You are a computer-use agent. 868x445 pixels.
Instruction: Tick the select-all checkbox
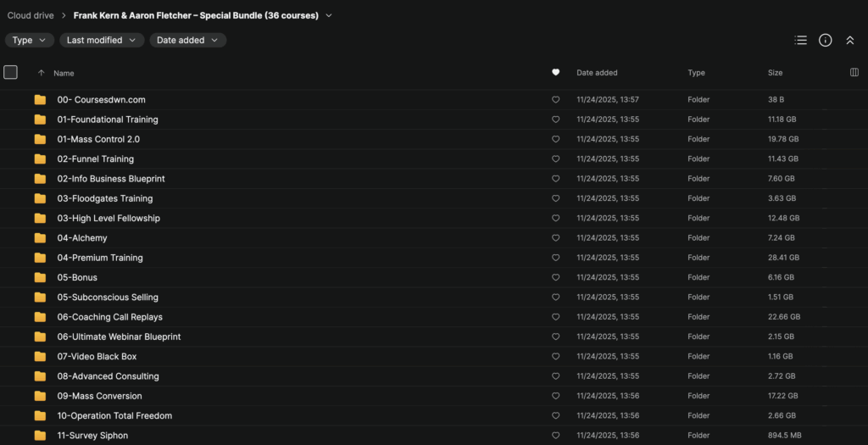(10, 73)
